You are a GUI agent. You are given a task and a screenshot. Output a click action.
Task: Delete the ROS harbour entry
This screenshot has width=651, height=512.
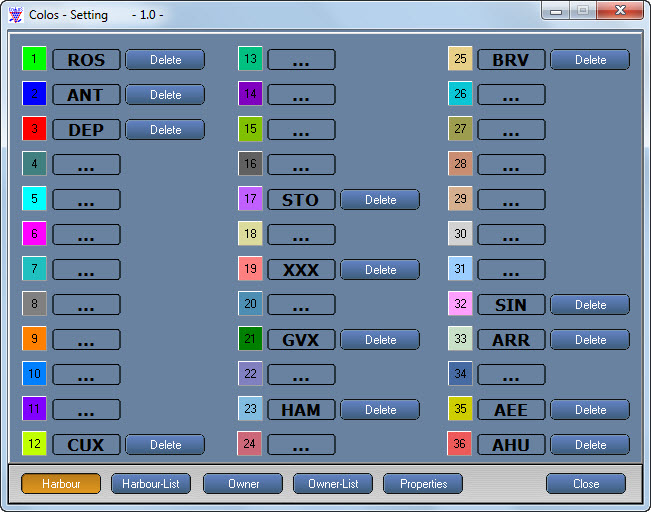165,60
